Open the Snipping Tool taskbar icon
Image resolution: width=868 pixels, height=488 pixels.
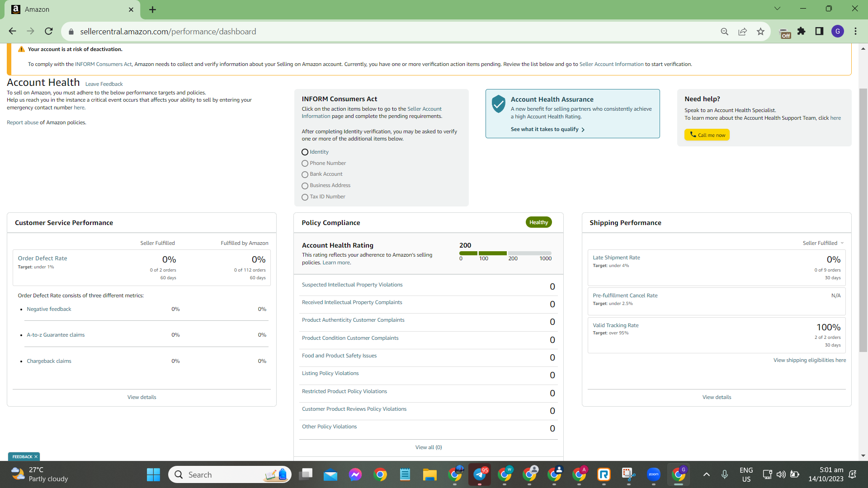coord(628,474)
